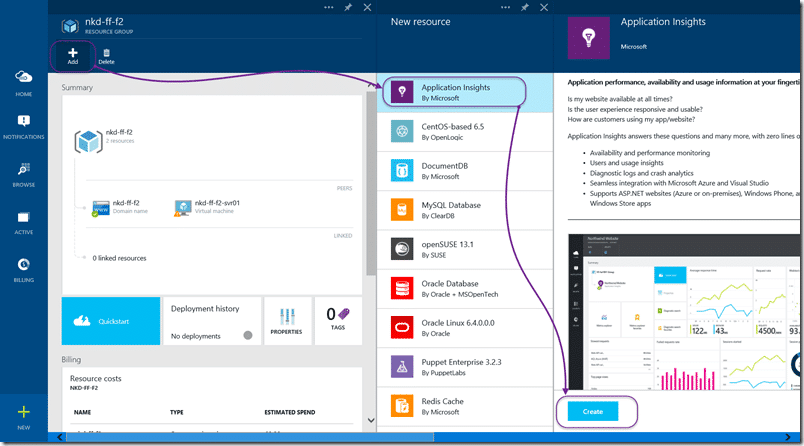This screenshot has height=446, width=804.
Task: Pin the New resource blade
Action: [525, 7]
